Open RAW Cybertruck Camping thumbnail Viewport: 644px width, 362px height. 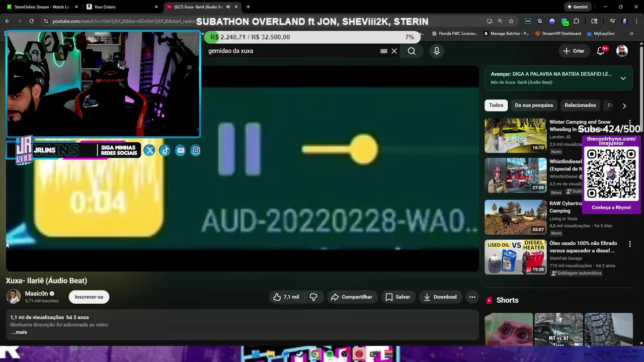(515, 217)
